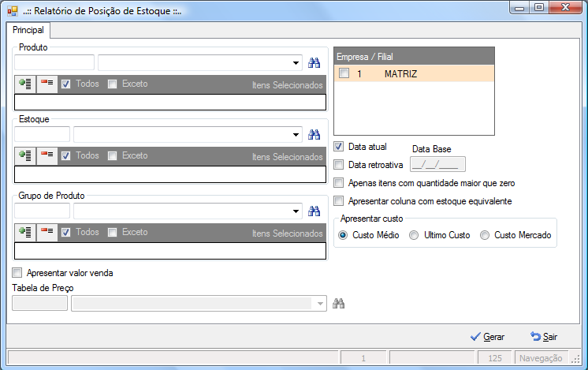Click the Grupo de Produto code input field
This screenshot has width=588, height=370.
(x=42, y=211)
